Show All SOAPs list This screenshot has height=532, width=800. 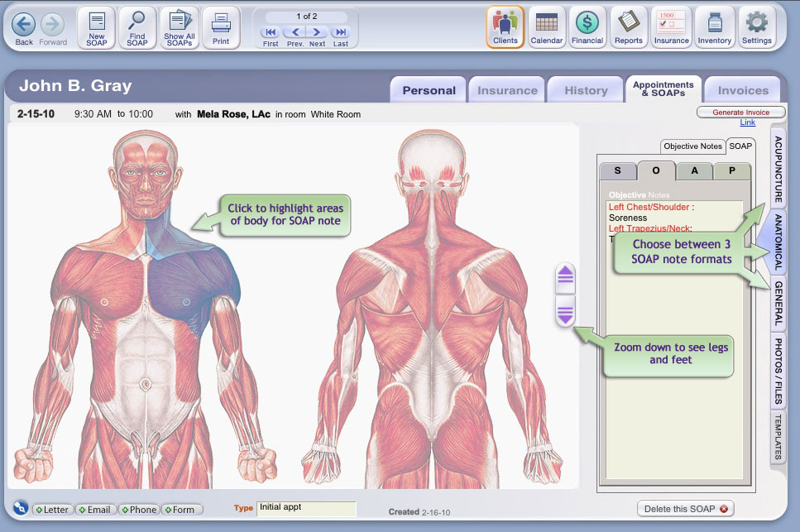point(179,27)
